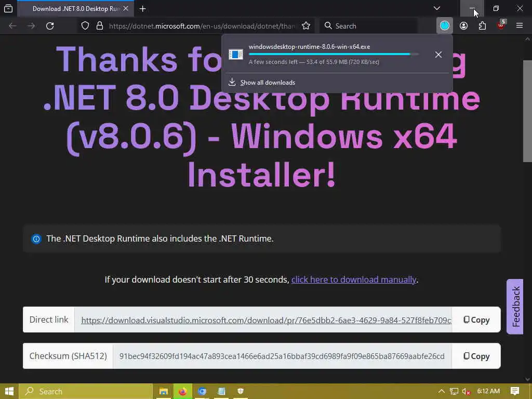This screenshot has height=399, width=532.
Task: Go forward to next page
Action: point(31,26)
